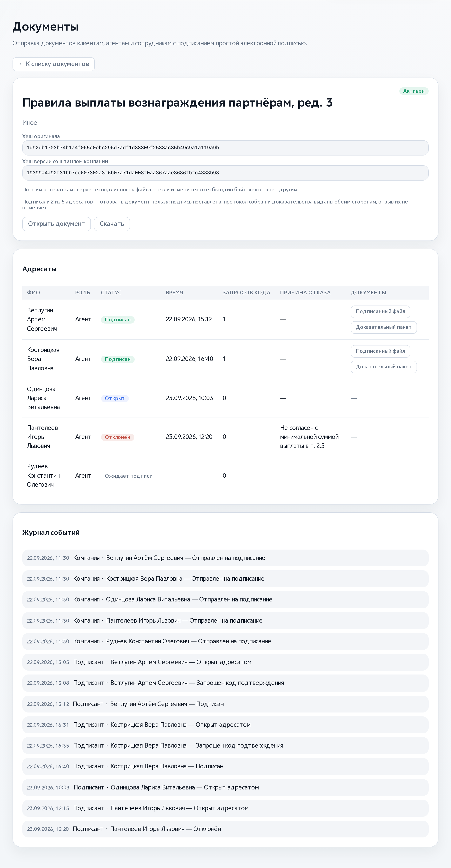
Task: Click Кострицкая's Подписан status badge
Action: (x=118, y=359)
